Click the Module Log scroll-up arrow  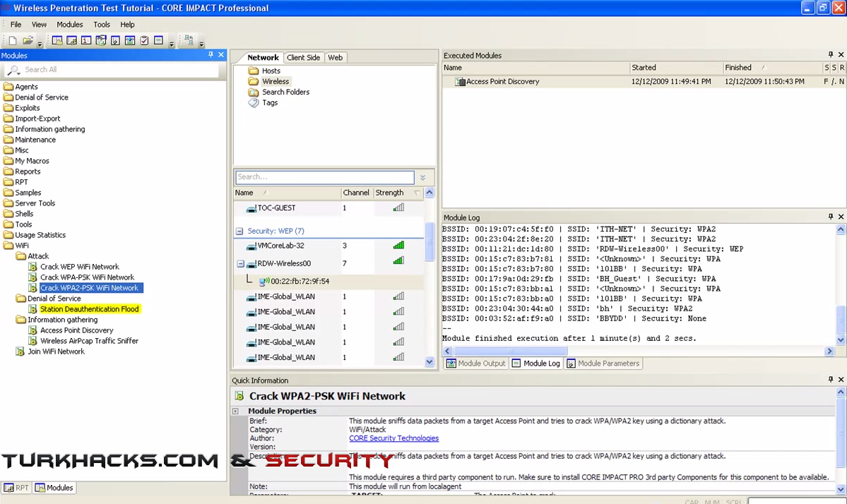coord(841,229)
